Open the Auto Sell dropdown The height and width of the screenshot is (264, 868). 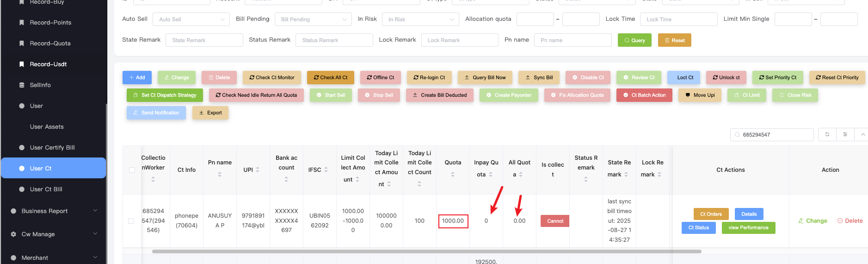pyautogui.click(x=191, y=19)
